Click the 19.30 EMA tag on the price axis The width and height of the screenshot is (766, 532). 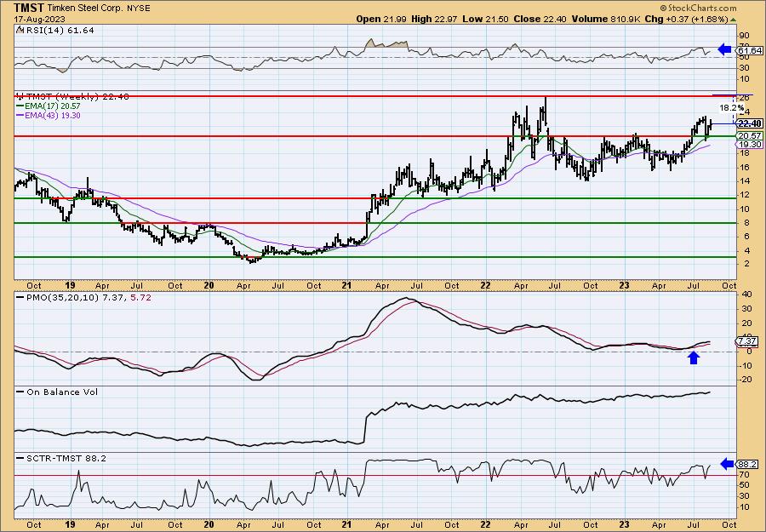coord(750,145)
